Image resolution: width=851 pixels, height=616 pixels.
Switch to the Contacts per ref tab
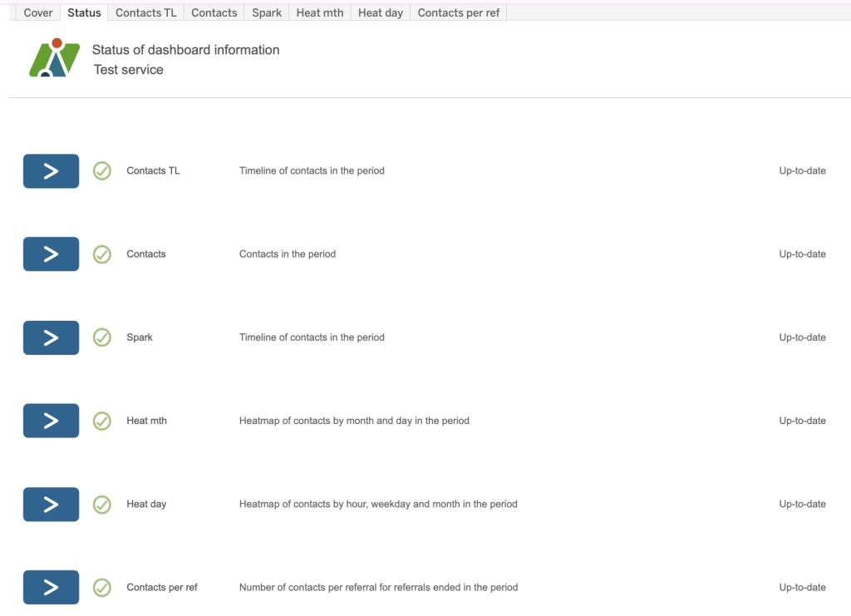(x=459, y=12)
